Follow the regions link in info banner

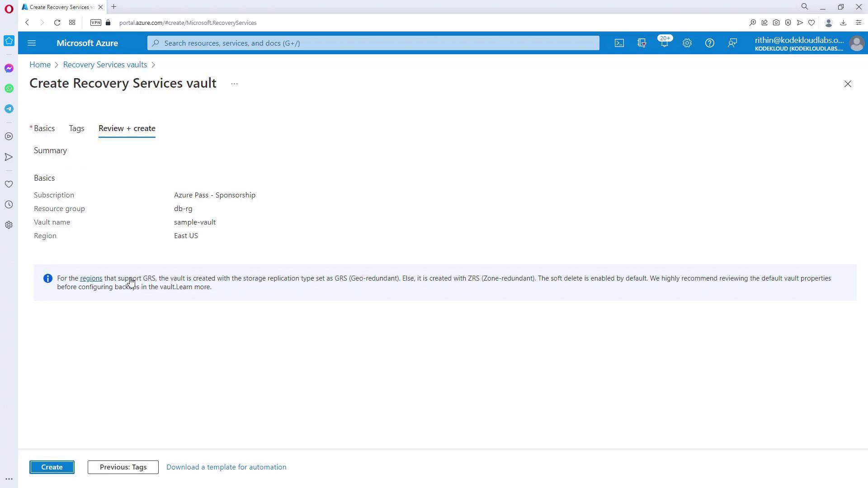(91, 278)
